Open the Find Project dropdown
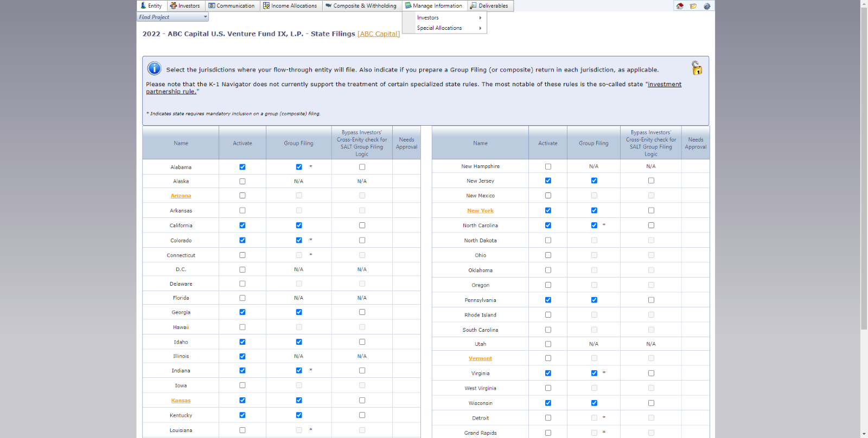 (205, 17)
